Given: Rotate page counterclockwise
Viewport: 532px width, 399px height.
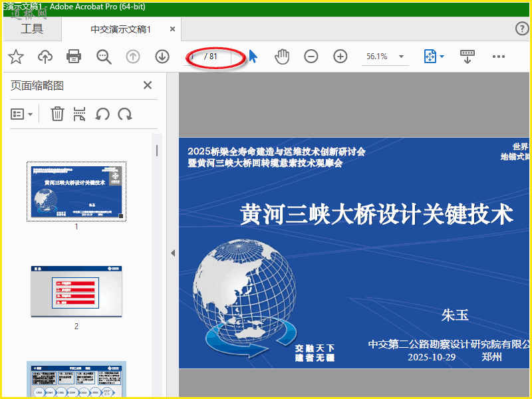Looking at the screenshot, I should click(102, 114).
